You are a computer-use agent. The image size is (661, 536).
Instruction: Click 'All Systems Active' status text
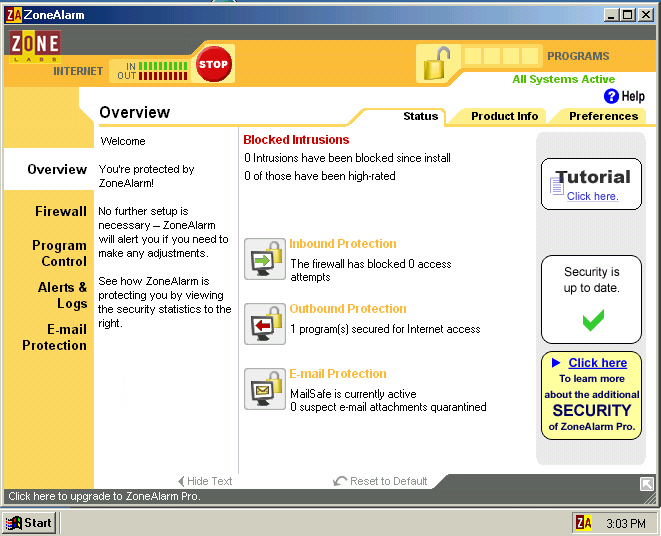point(563,79)
